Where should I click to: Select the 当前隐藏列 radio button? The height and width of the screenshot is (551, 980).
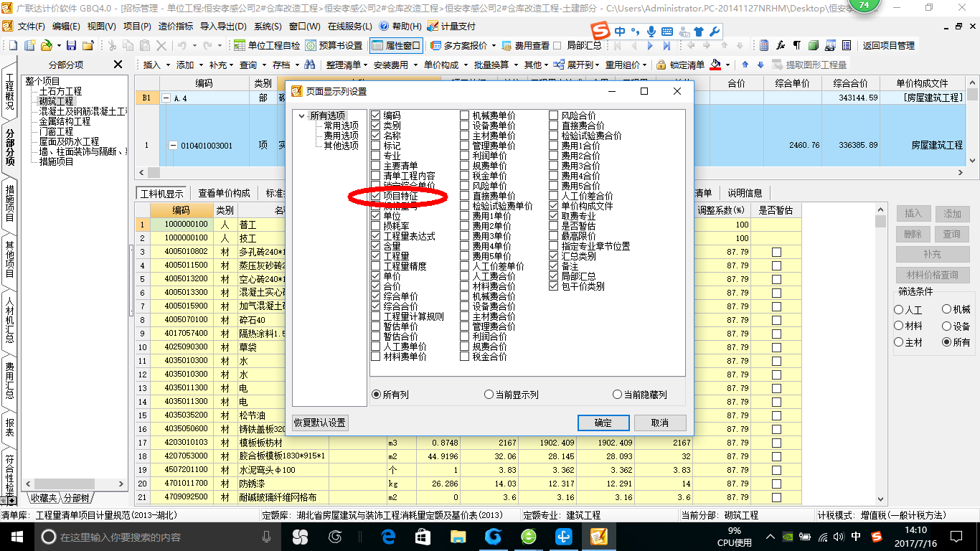pyautogui.click(x=617, y=395)
